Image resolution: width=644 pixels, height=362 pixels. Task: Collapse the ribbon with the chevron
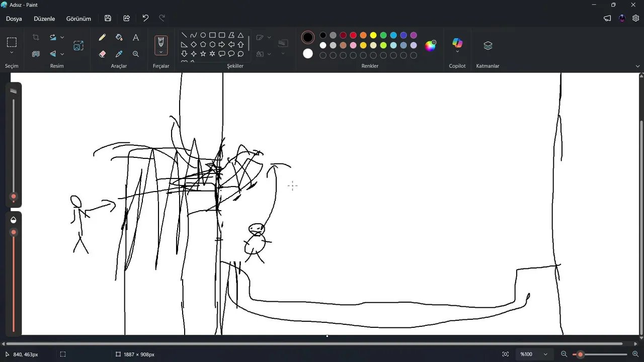[638, 66]
